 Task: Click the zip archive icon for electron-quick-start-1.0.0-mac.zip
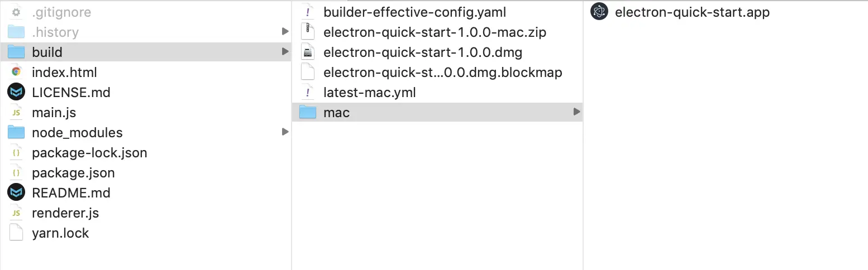(x=308, y=32)
